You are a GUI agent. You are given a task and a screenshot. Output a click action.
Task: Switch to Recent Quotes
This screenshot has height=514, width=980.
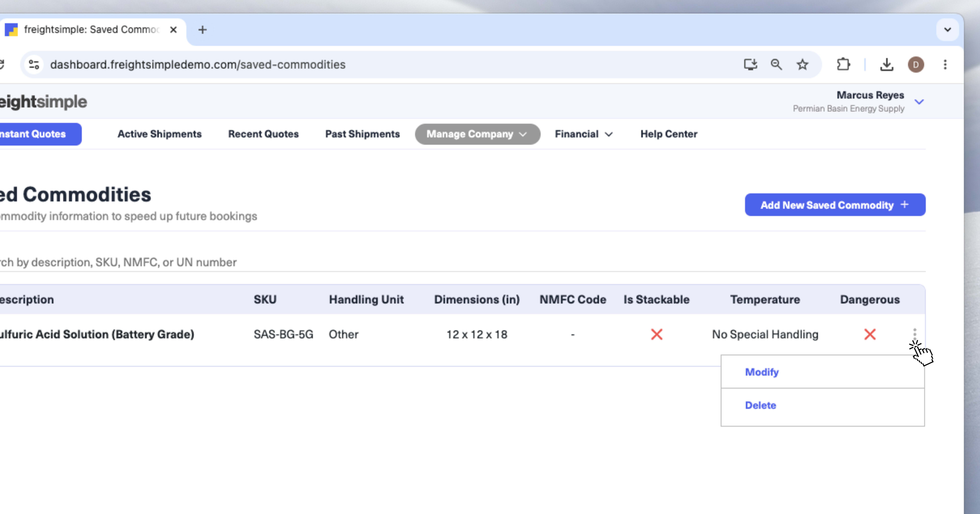pos(263,134)
